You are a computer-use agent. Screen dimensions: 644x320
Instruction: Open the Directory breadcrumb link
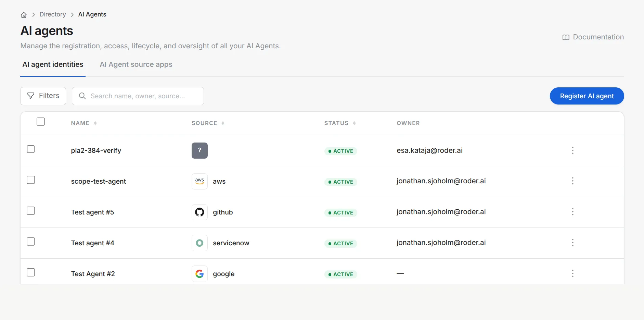pyautogui.click(x=53, y=14)
